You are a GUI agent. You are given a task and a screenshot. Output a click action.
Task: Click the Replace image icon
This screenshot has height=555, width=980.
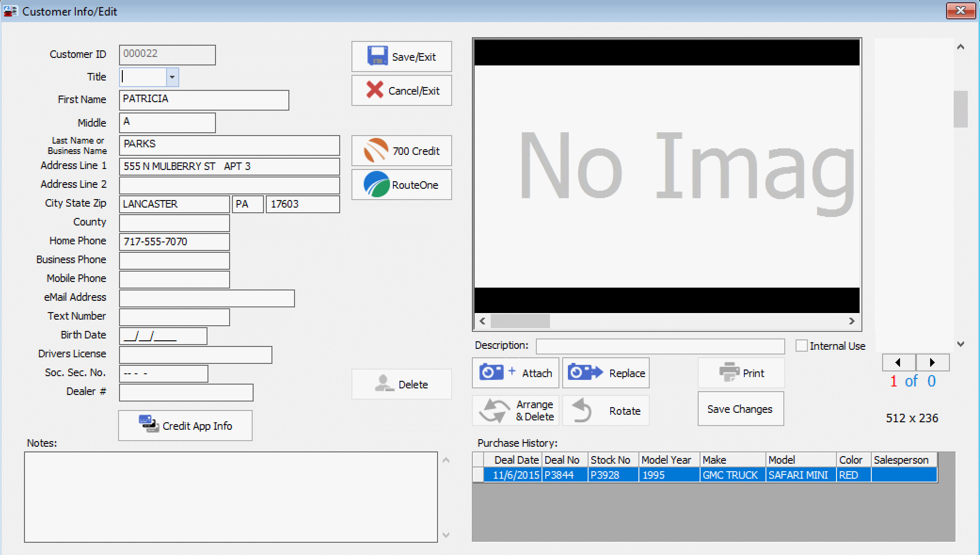pyautogui.click(x=584, y=372)
